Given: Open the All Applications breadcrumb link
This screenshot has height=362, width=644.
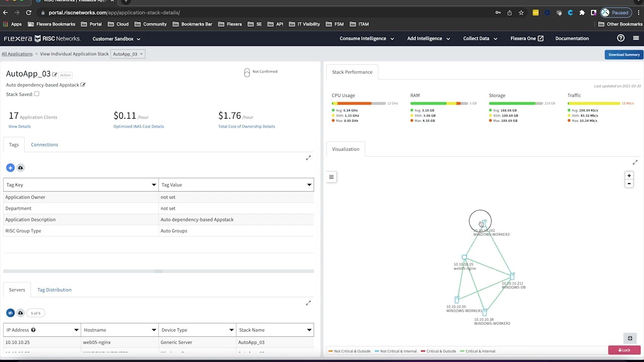Looking at the screenshot, I should coord(17,54).
